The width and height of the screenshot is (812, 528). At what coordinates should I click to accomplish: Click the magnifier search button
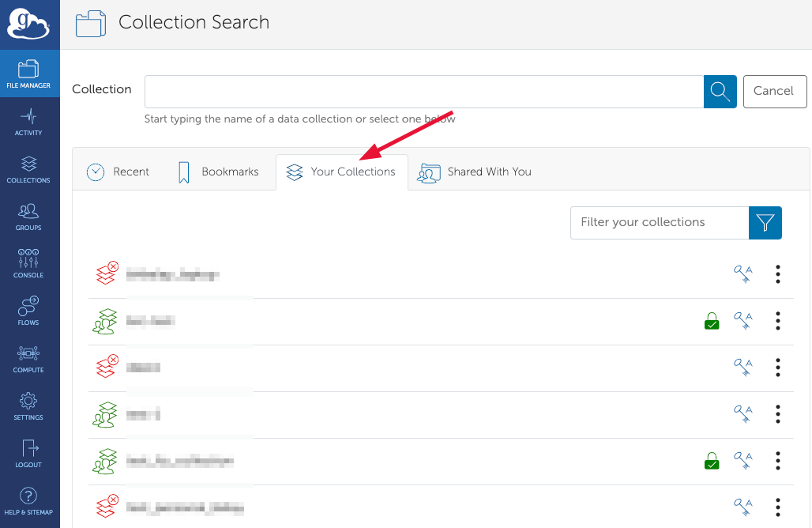(x=720, y=92)
